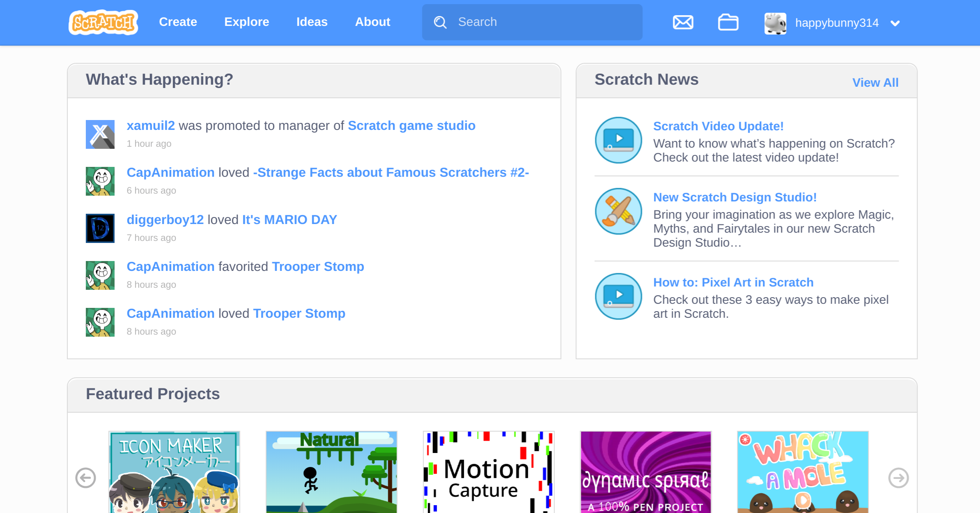
Task: Open xamuil2's avatar icon
Action: 100,134
